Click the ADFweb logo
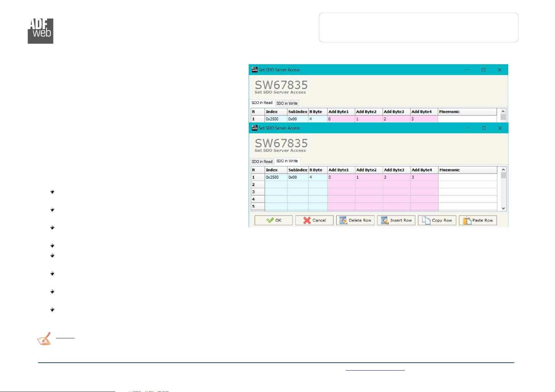The image size is (555, 392). [x=41, y=31]
